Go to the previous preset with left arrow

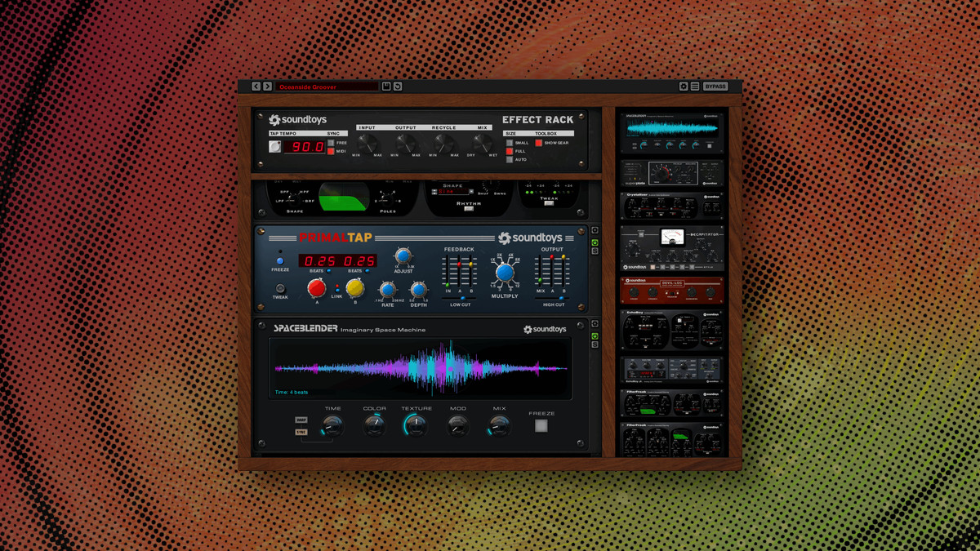(256, 87)
